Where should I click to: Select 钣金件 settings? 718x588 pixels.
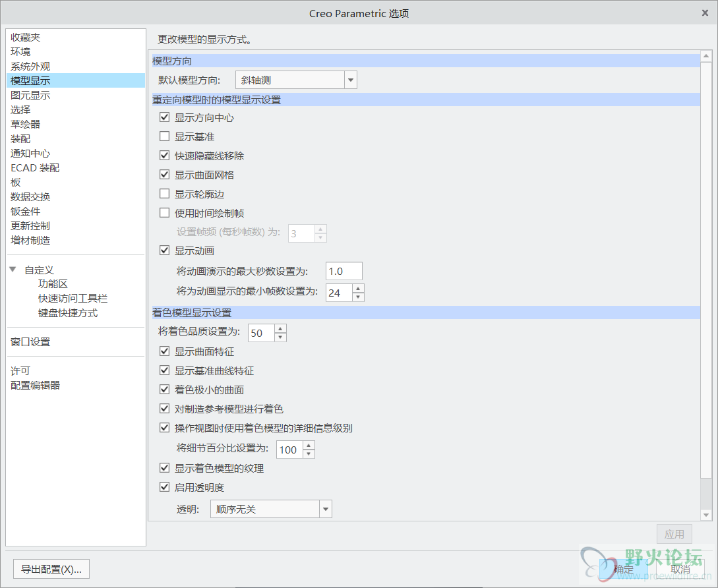(26, 212)
